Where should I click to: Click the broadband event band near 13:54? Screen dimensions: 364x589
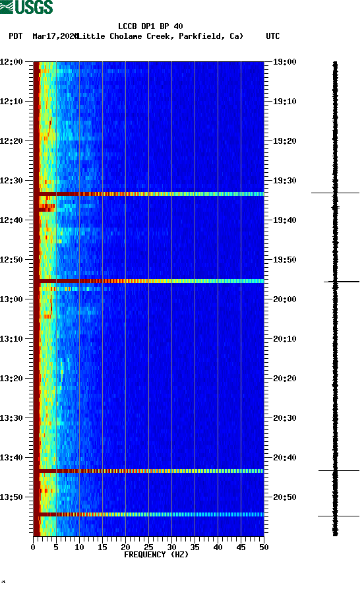(x=149, y=514)
